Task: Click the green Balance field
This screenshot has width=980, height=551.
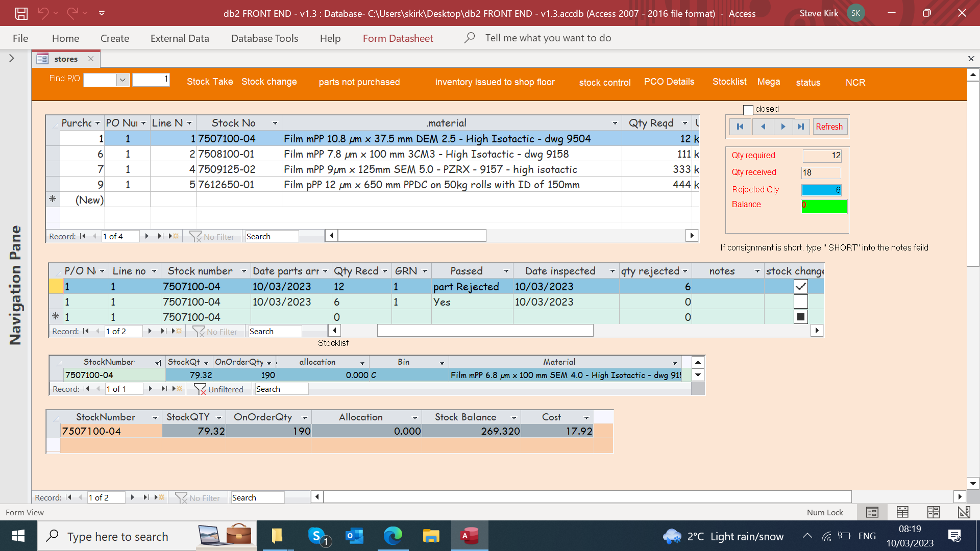Action: pos(824,206)
